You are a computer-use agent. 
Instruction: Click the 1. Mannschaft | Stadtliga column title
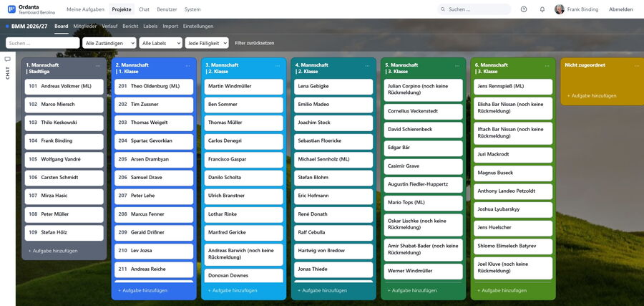pos(42,68)
